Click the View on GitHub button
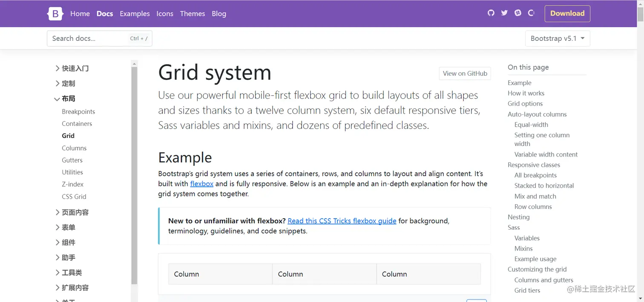Screen dimensions: 644x302 coord(465,74)
